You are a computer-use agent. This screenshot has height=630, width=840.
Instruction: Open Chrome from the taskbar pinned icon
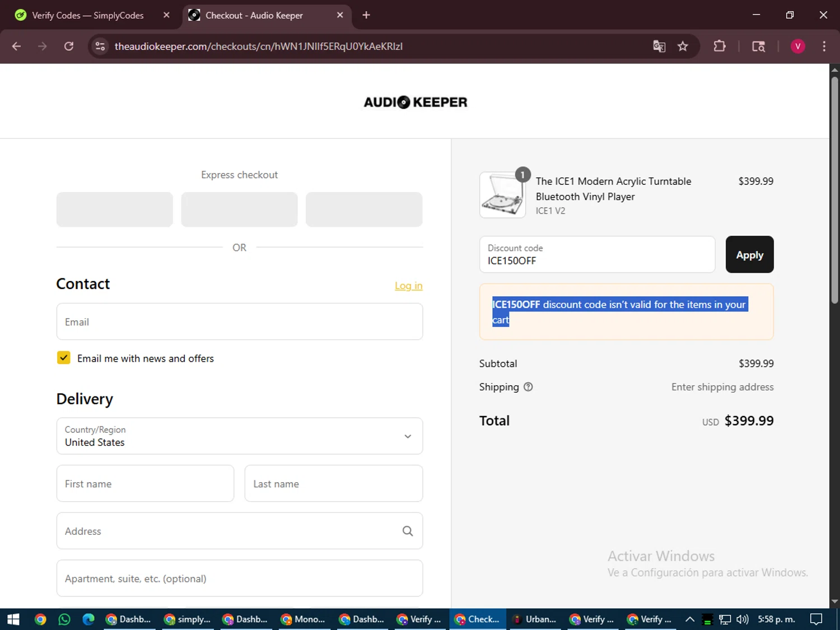click(x=40, y=619)
